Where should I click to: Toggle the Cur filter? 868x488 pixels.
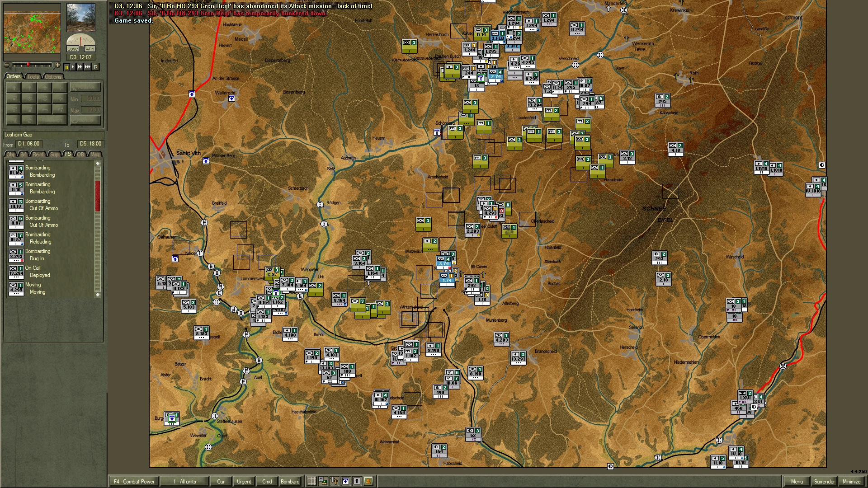(221, 482)
